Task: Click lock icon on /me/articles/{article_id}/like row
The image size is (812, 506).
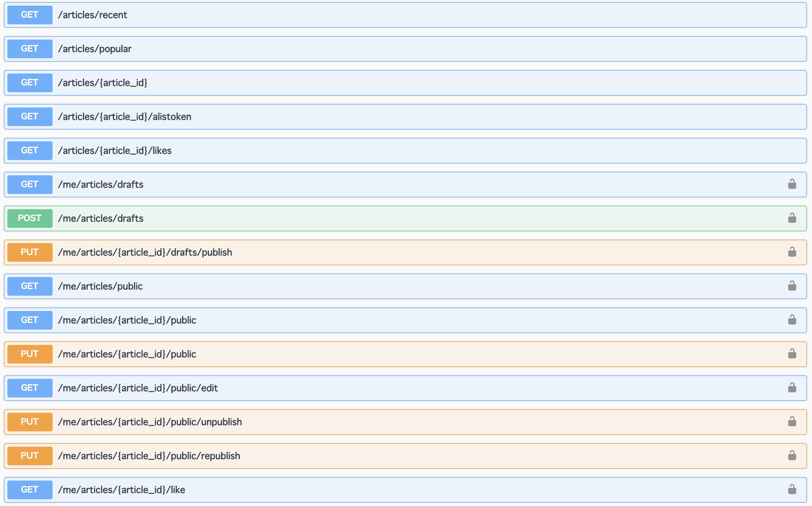Action: [x=792, y=489]
